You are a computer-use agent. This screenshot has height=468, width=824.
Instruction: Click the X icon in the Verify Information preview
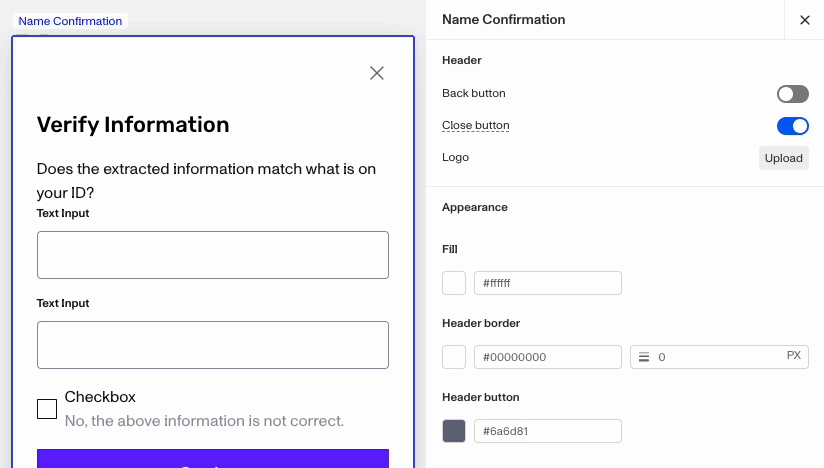[377, 73]
